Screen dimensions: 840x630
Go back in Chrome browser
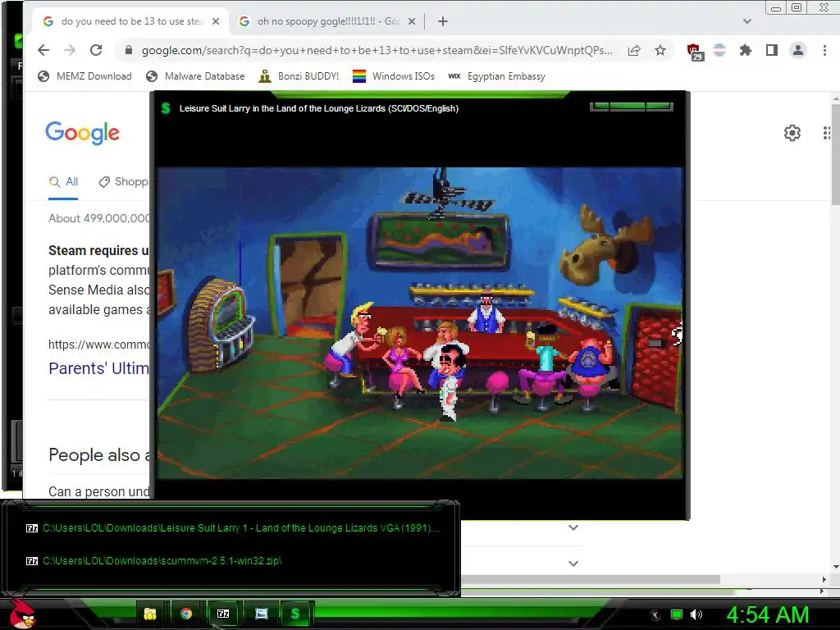tap(43, 50)
